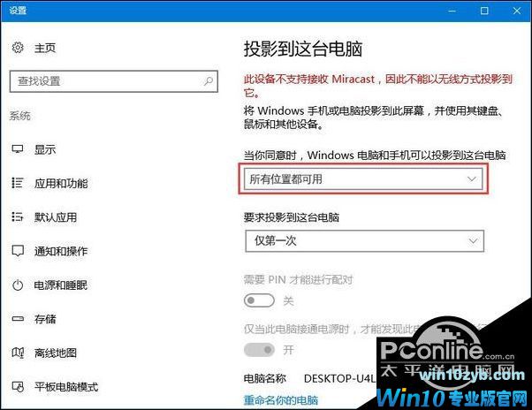Click the Display monitor icon

pos(18,149)
